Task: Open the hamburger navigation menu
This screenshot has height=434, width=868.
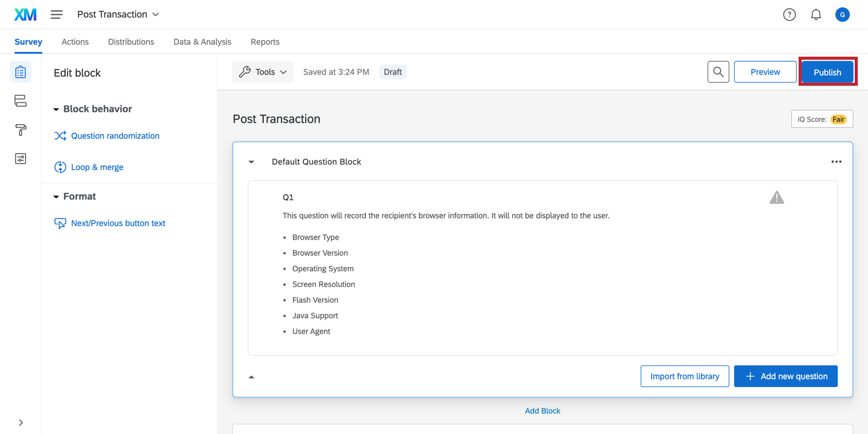Action: 57,15
